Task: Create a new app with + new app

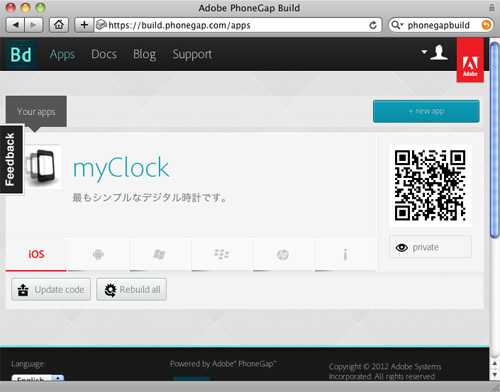Action: pyautogui.click(x=426, y=111)
